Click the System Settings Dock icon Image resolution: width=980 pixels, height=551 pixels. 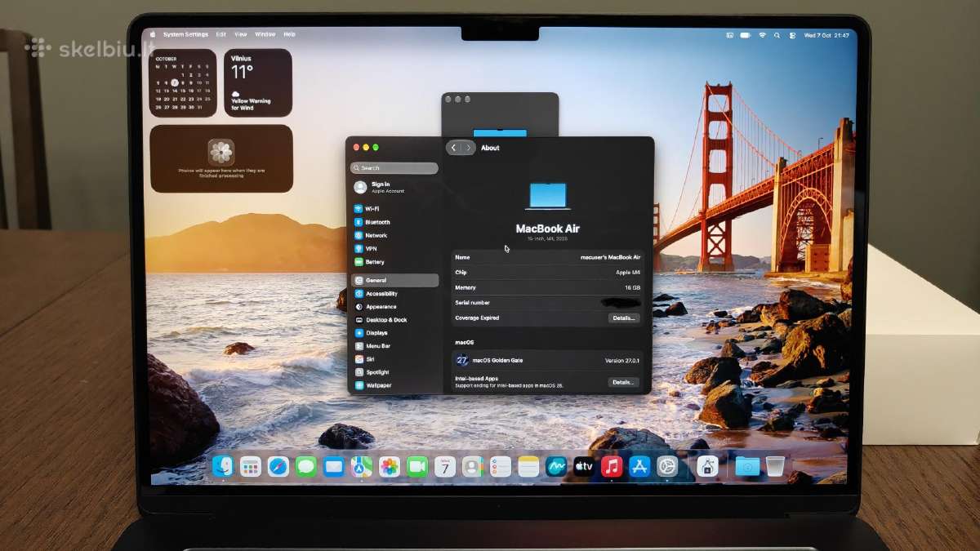(x=667, y=467)
